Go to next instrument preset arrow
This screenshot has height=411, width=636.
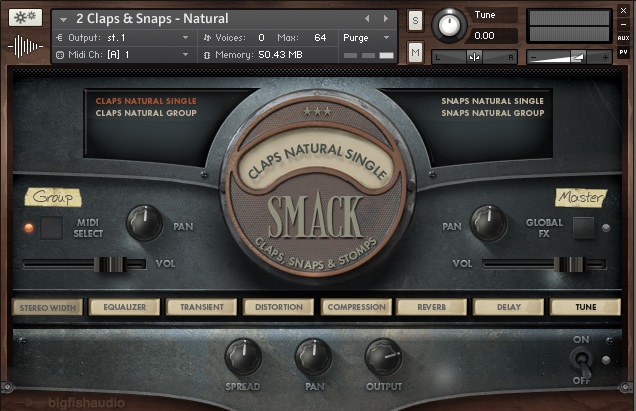386,19
